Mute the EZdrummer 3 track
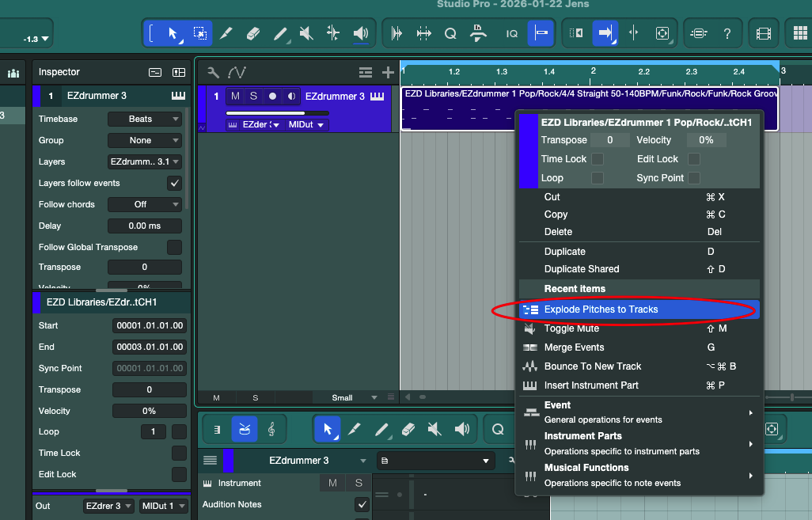The width and height of the screenshot is (812, 520). 235,96
